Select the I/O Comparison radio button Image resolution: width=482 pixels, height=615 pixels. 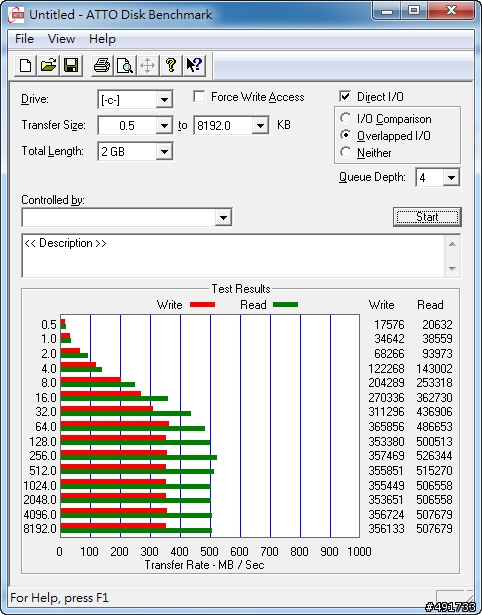point(346,118)
